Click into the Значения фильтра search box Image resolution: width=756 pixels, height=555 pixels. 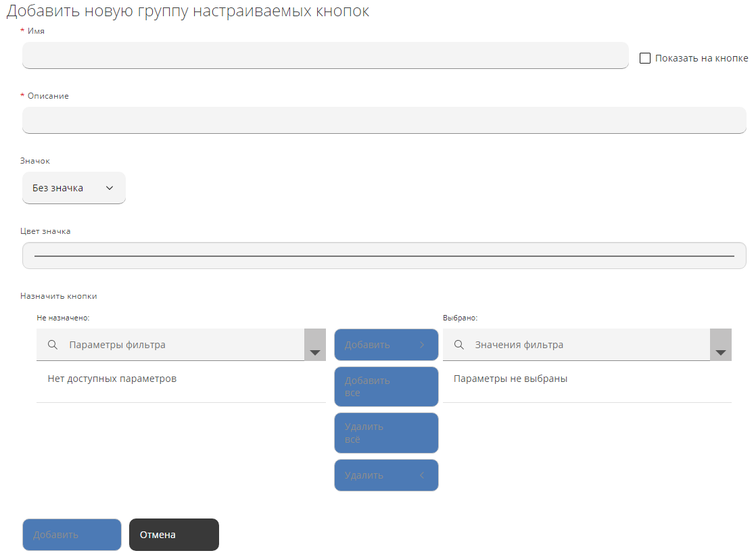point(588,345)
